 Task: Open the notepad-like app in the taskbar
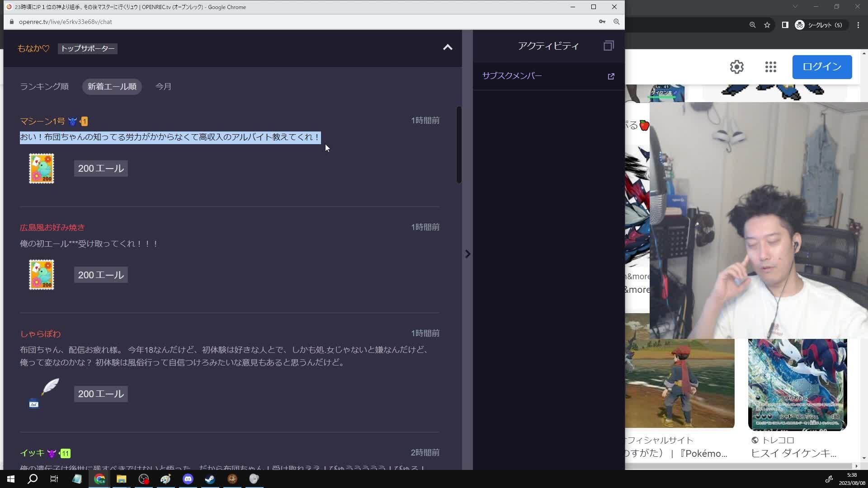pyautogui.click(x=77, y=479)
